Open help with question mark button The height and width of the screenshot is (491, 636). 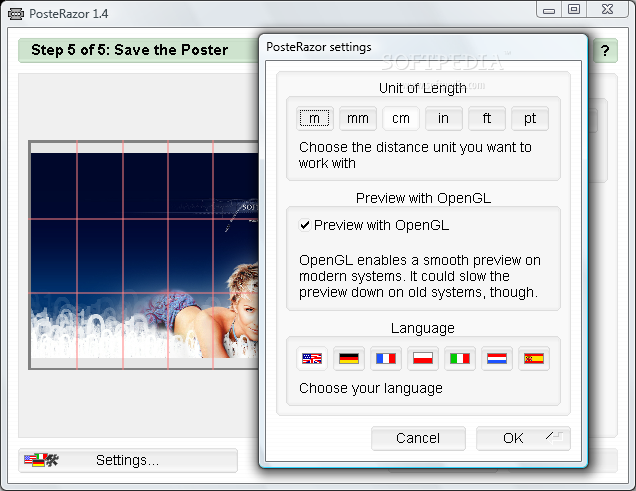605,51
